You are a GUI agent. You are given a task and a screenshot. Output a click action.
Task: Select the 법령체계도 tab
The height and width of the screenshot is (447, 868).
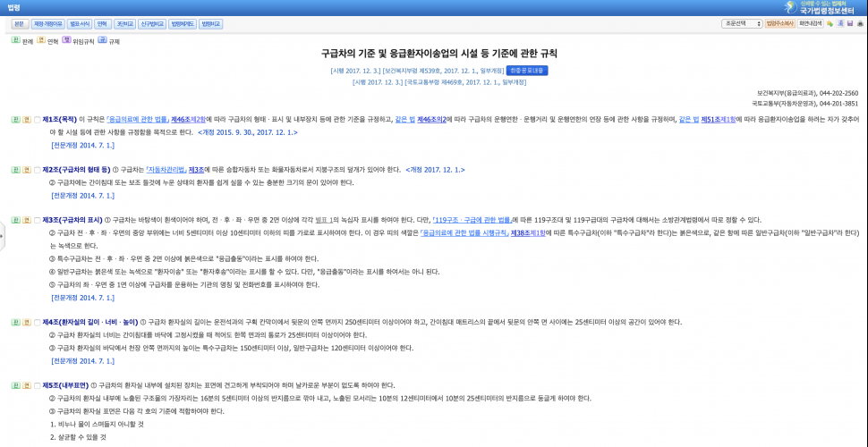181,23
